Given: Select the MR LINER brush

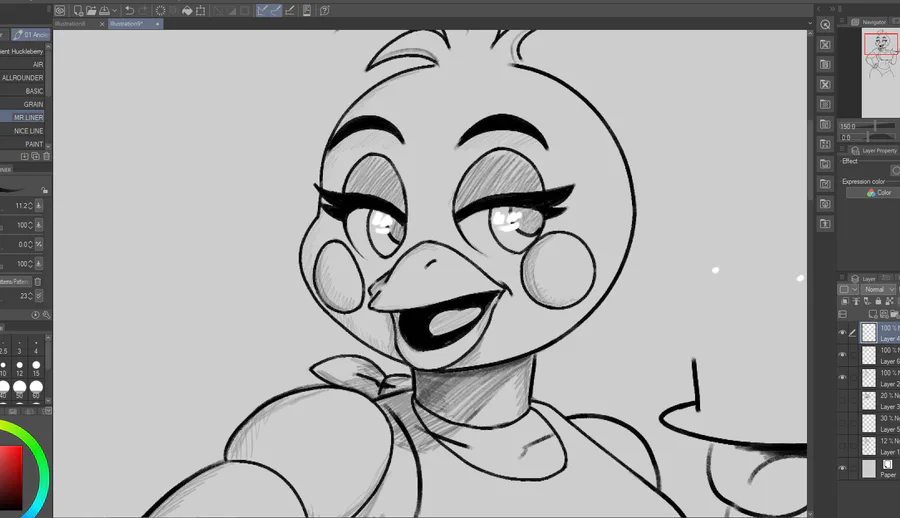Looking at the screenshot, I should click(23, 117).
